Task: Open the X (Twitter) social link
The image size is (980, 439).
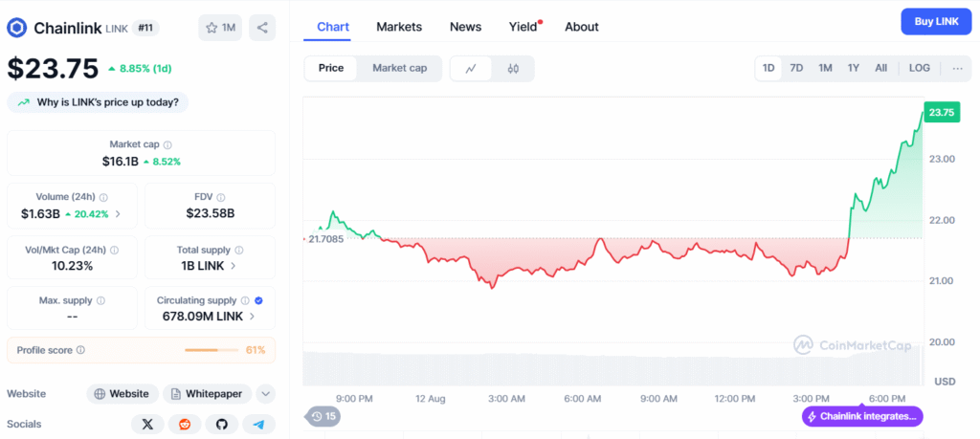Action: tap(147, 425)
